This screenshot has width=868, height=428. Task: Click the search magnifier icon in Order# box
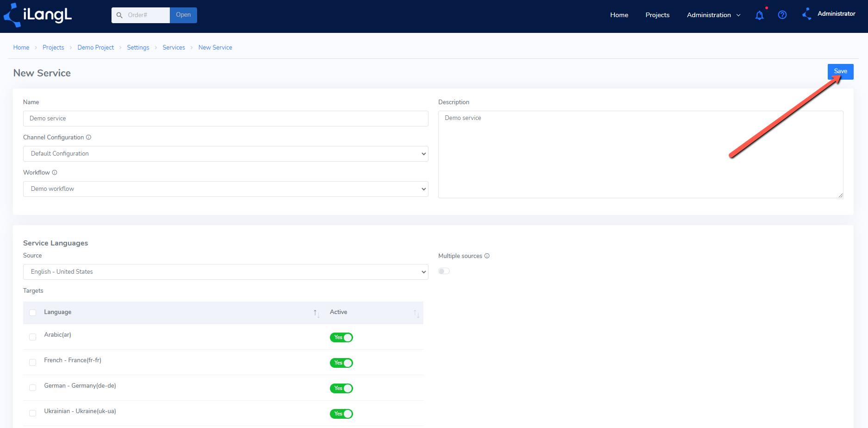coord(119,15)
